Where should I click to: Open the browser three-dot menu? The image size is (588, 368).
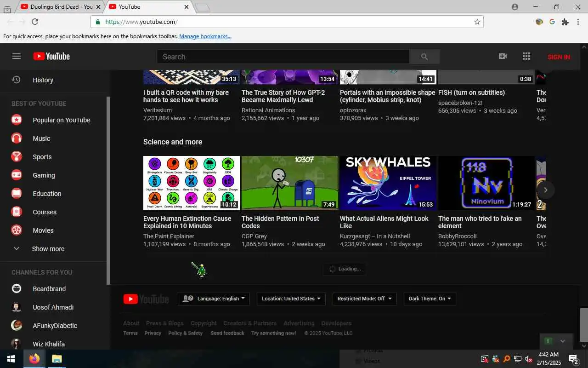coord(578,22)
